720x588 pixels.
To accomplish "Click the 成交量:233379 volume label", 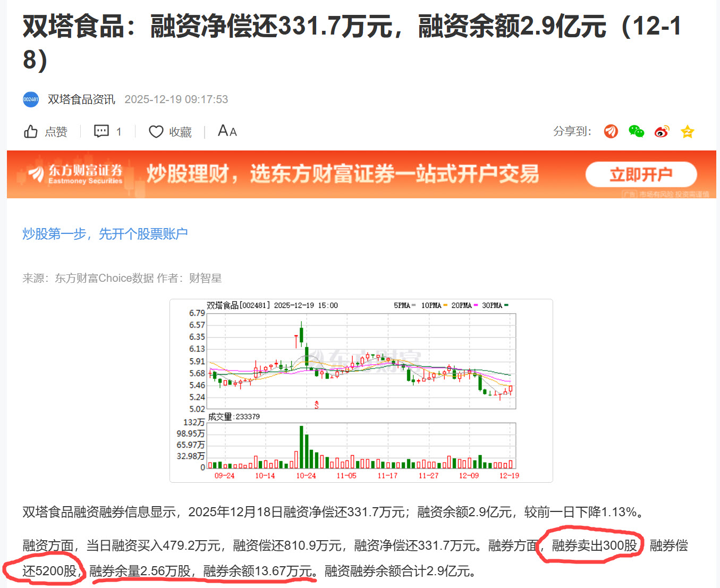I will point(234,416).
